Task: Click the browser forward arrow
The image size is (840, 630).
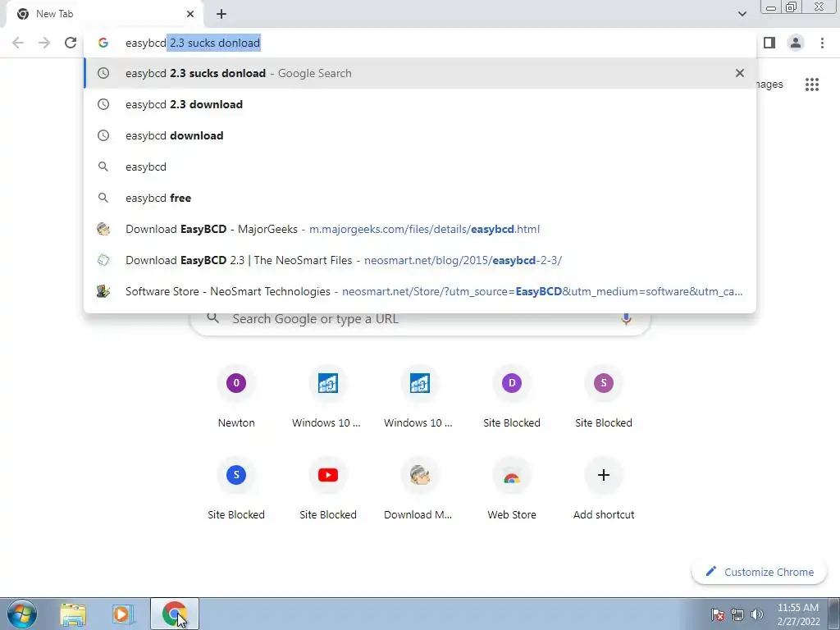Action: (x=44, y=43)
